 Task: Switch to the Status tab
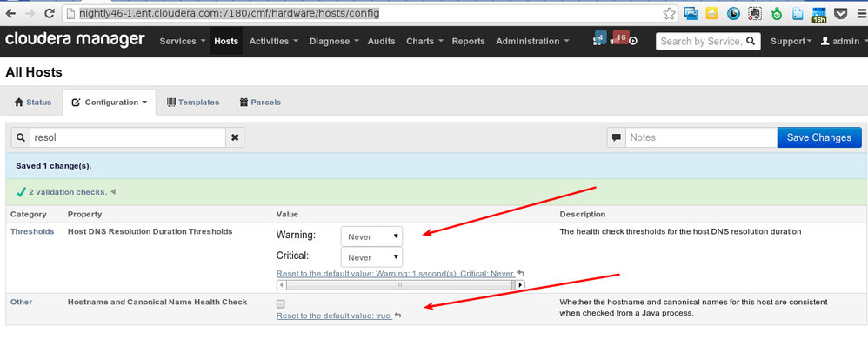tap(33, 103)
